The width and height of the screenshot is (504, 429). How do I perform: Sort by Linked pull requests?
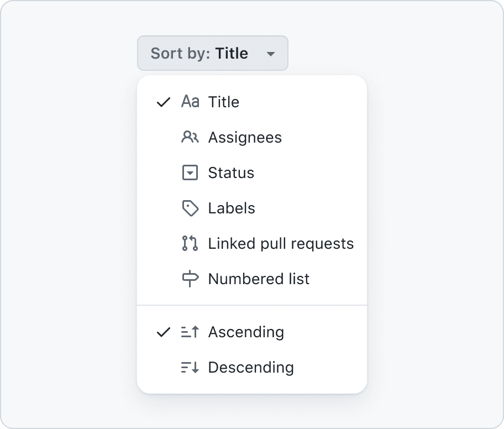[251, 243]
